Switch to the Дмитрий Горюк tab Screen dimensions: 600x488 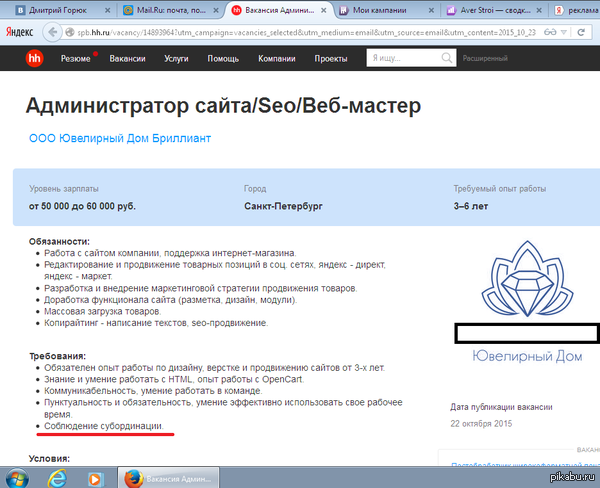58,10
